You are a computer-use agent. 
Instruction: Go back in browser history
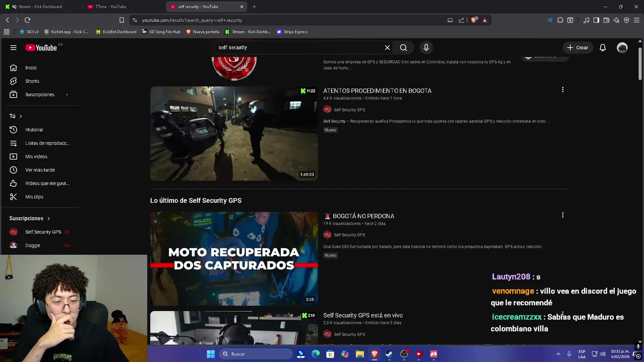tap(7, 20)
